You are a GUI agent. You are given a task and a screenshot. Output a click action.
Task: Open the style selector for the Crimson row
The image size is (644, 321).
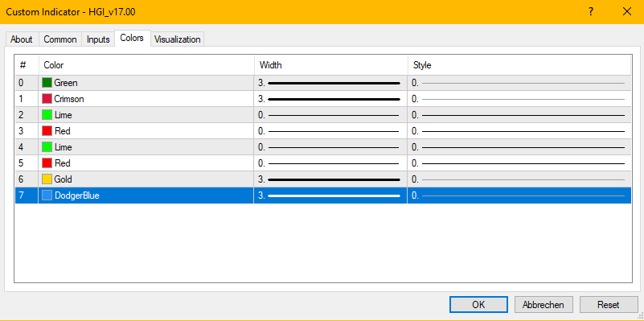click(x=519, y=99)
